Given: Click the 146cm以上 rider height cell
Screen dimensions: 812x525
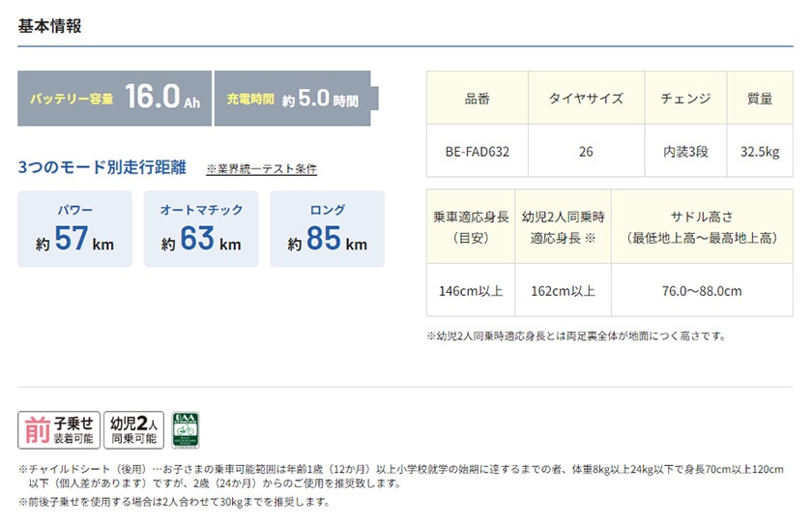Looking at the screenshot, I should click(x=471, y=290).
